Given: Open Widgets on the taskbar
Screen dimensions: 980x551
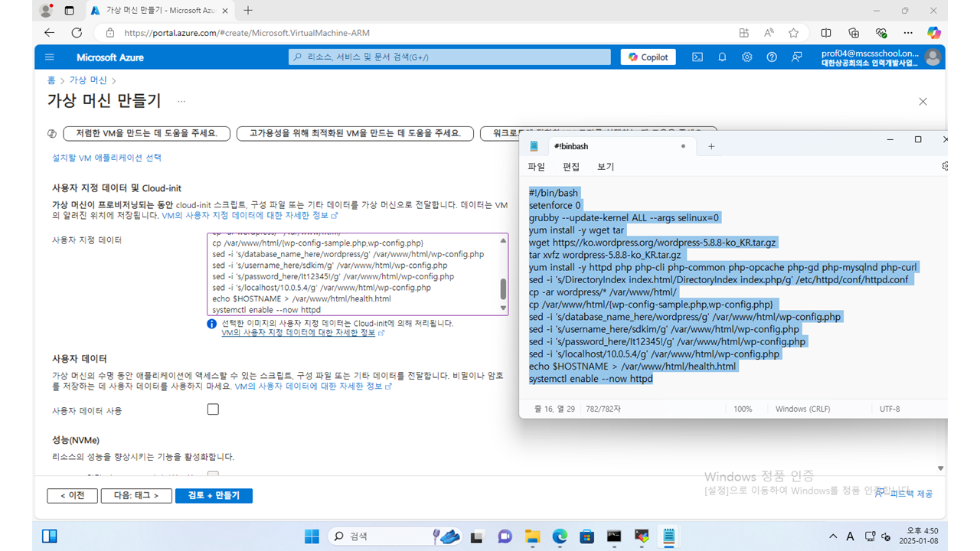Looking at the screenshot, I should pos(50,536).
